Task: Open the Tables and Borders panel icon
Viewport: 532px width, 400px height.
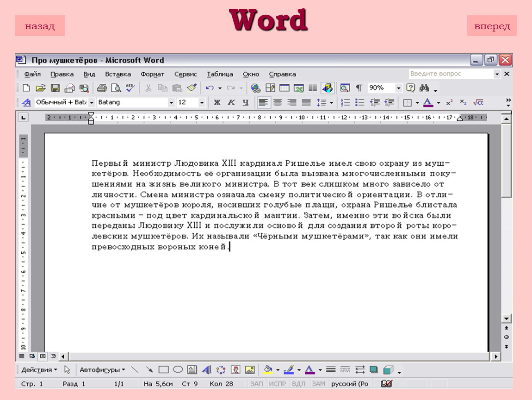Action: 271,88
